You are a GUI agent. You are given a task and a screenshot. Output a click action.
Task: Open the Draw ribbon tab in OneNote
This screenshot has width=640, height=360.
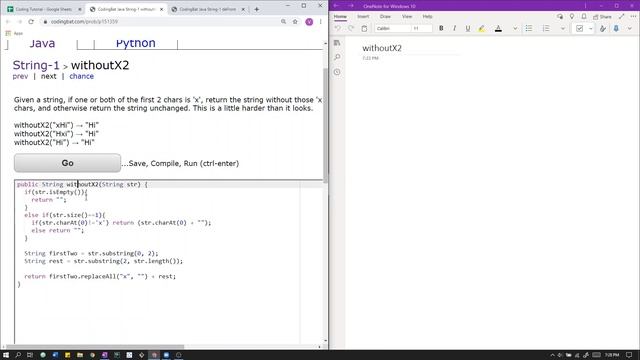[385, 17]
